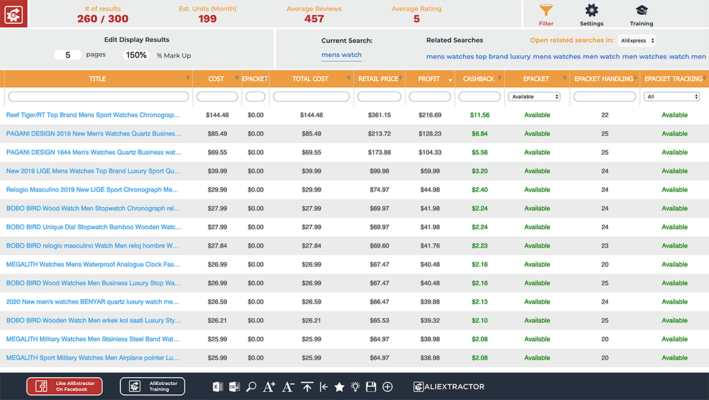Increase font size with A+ icon

click(269, 386)
